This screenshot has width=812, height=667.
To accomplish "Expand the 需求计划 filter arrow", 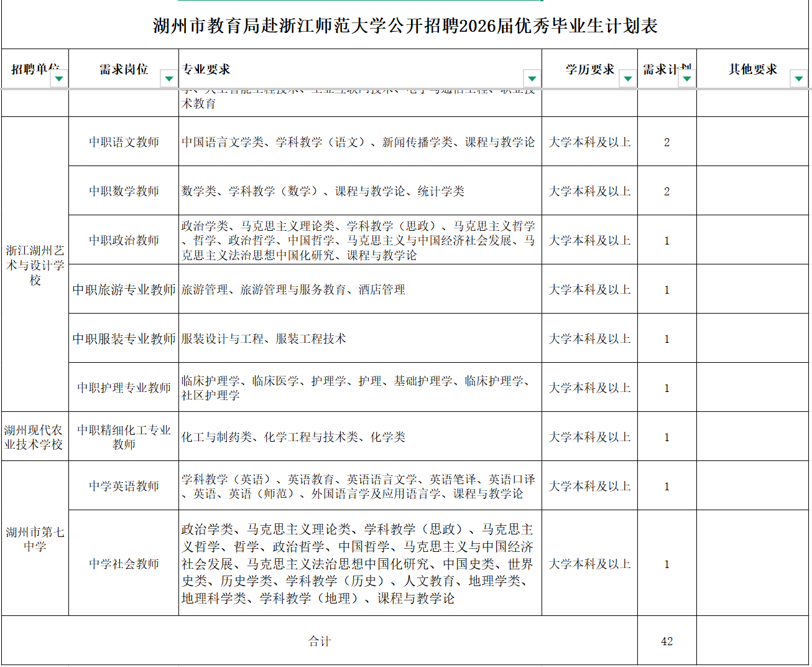I will [686, 79].
